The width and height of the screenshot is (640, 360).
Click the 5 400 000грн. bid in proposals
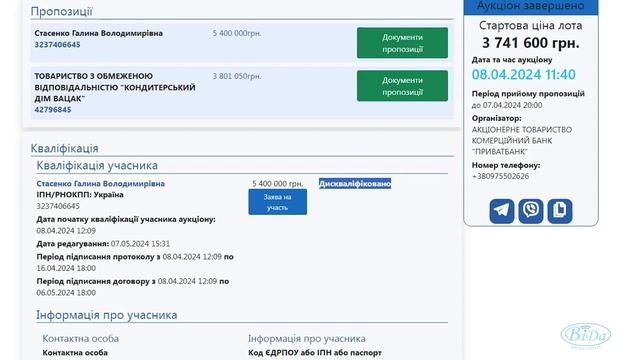pyautogui.click(x=237, y=33)
